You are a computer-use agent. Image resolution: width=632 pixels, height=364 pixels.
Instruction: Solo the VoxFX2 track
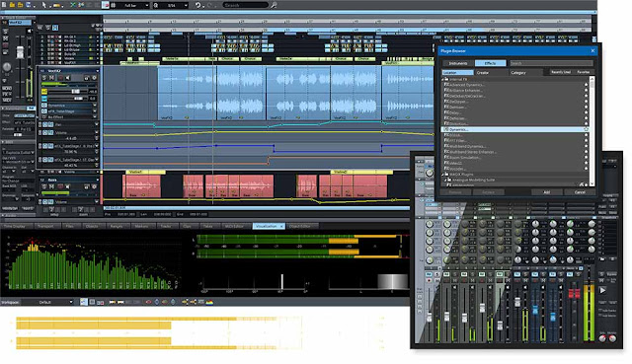44,78
